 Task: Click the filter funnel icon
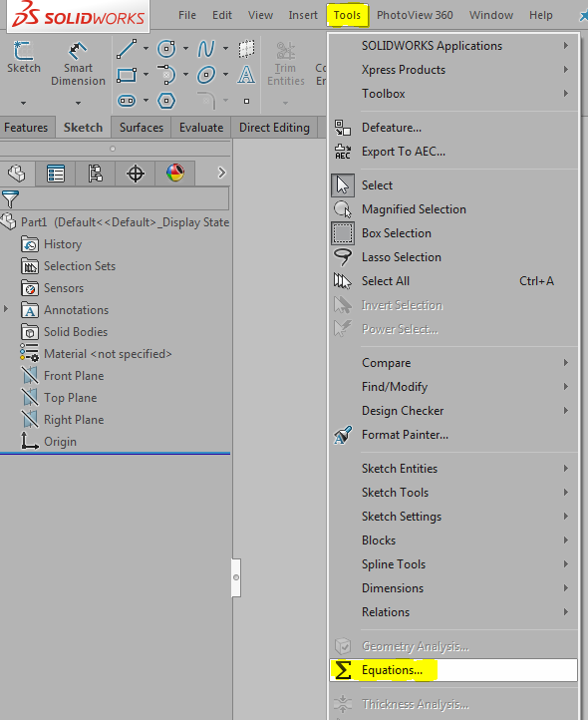10,199
